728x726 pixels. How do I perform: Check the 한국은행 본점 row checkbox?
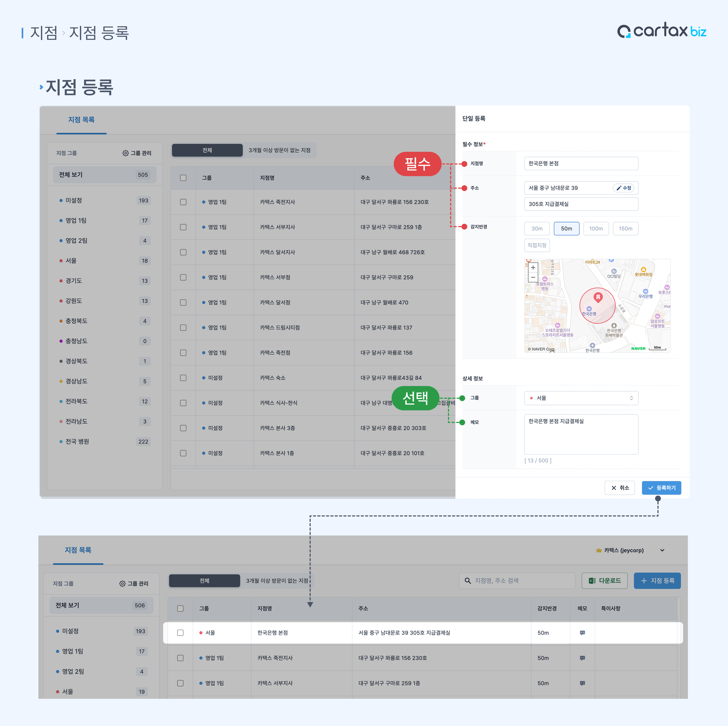click(181, 633)
